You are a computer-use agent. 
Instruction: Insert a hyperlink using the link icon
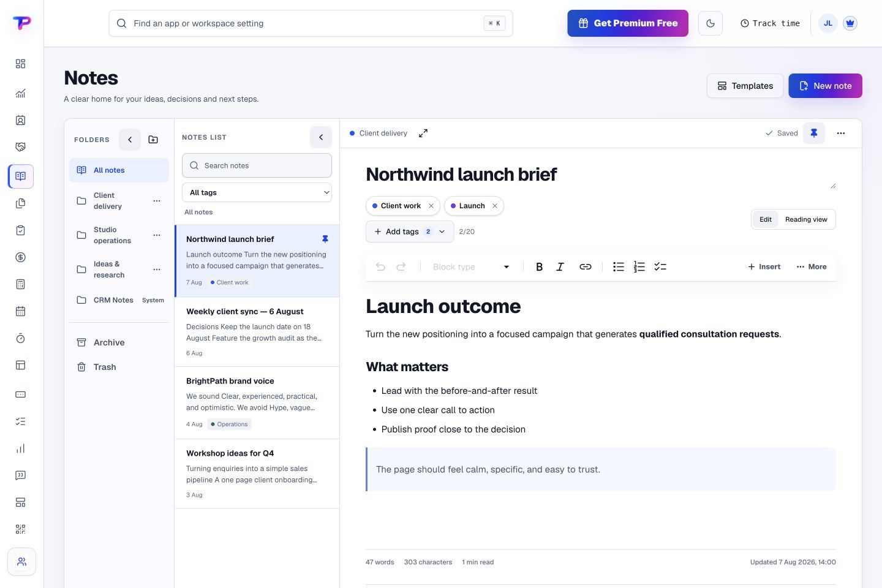coord(586,266)
